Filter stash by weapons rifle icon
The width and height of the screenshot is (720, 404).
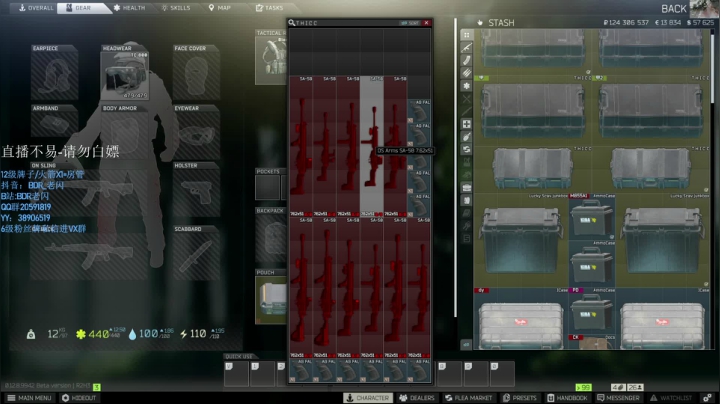(467, 48)
